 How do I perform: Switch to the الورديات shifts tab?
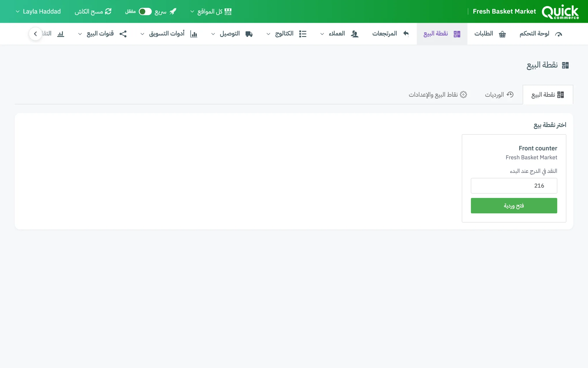click(499, 95)
